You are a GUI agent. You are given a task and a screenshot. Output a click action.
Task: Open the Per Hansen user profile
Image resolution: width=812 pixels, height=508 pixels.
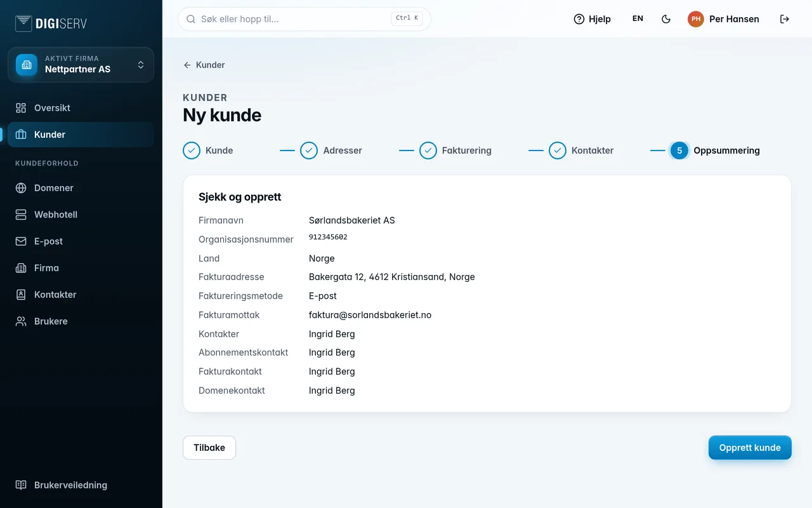pos(723,19)
